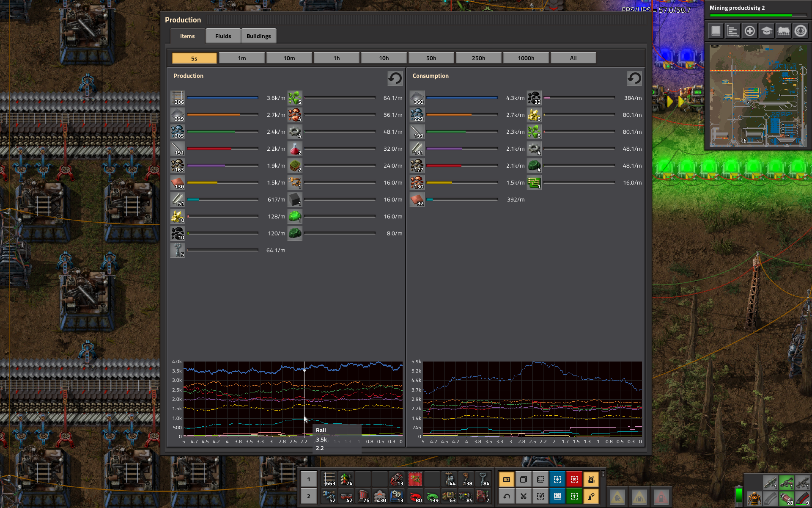The height and width of the screenshot is (508, 812).
Task: Open the blueprint library book icon
Action: (x=716, y=31)
